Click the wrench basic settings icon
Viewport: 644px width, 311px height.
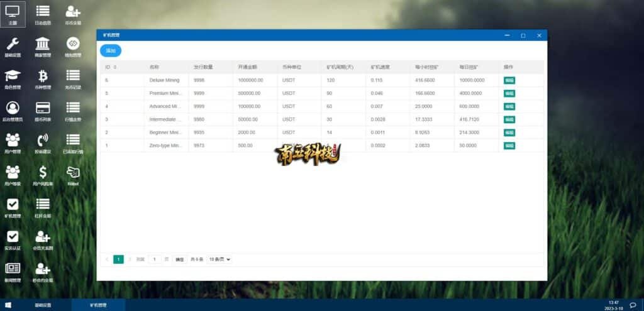(13, 43)
